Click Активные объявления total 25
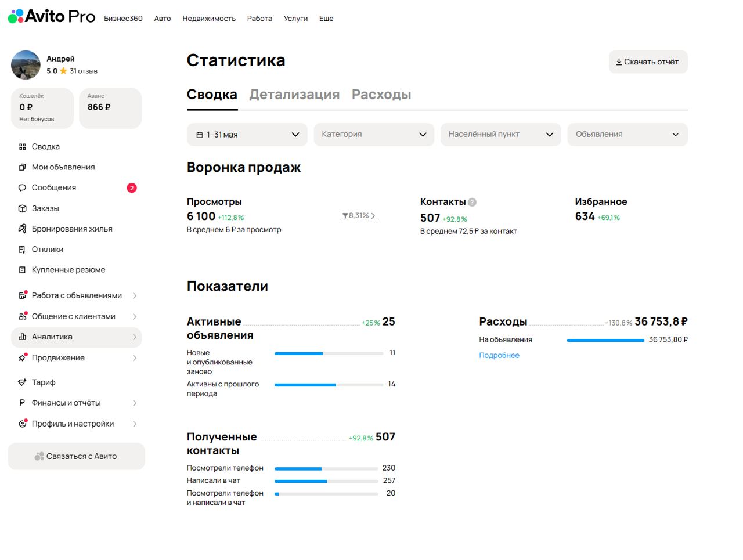The width and height of the screenshot is (743, 560). pos(389,321)
